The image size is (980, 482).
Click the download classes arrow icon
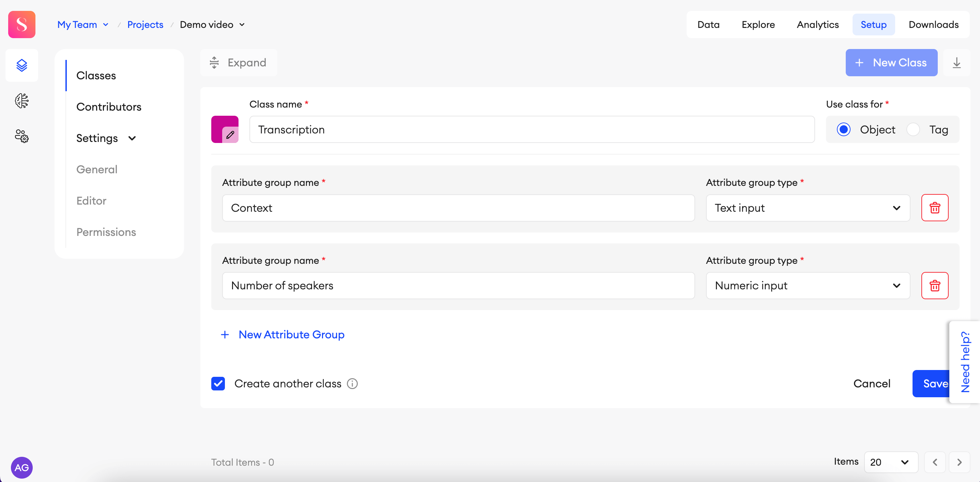[956, 63]
